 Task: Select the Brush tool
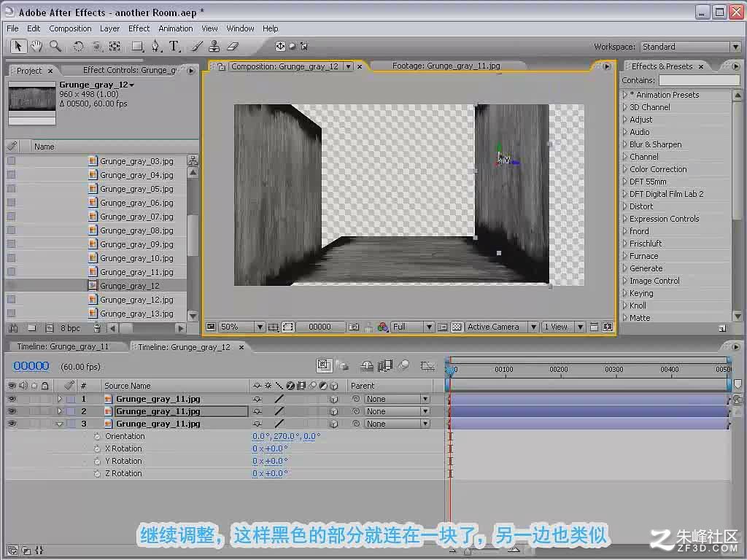point(197,46)
